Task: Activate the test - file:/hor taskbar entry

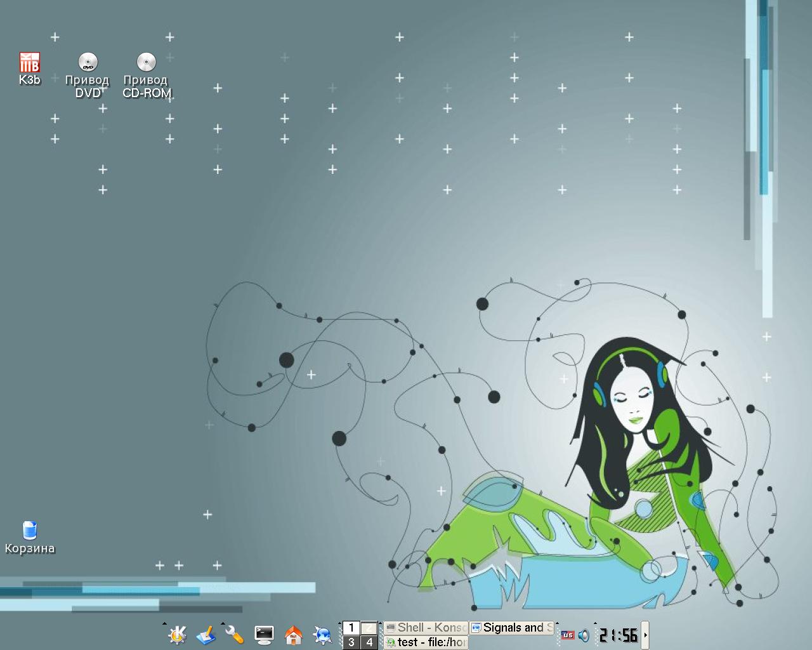Action: [x=426, y=642]
